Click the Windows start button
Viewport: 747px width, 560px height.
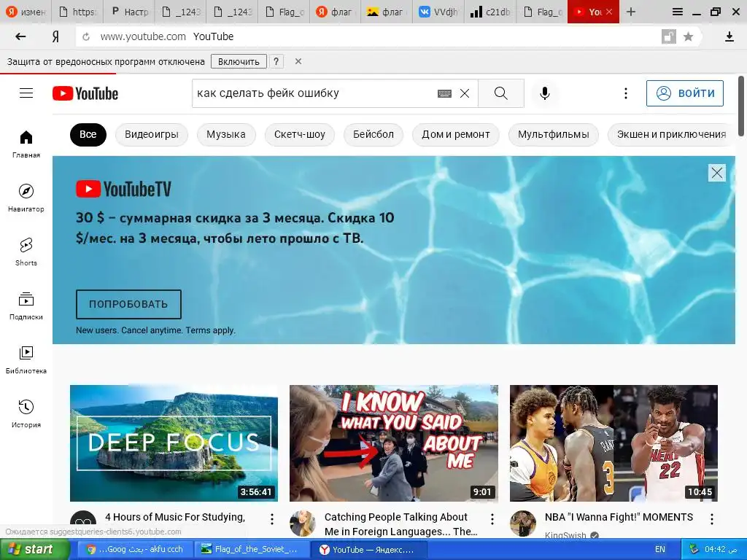pyautogui.click(x=34, y=550)
